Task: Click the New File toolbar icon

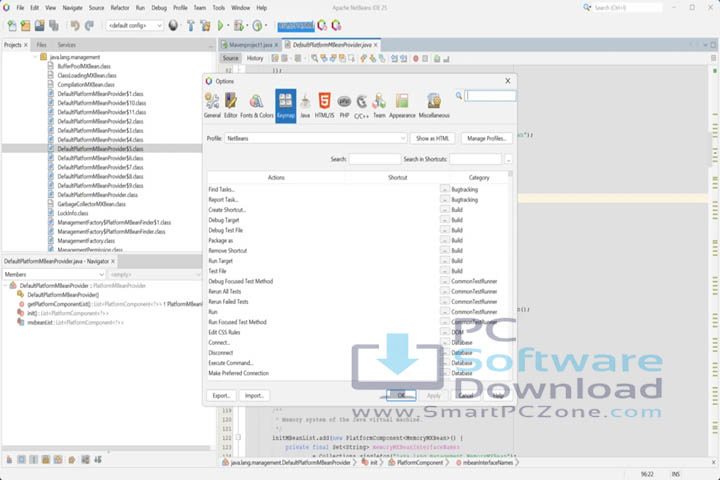Action: coord(12,26)
